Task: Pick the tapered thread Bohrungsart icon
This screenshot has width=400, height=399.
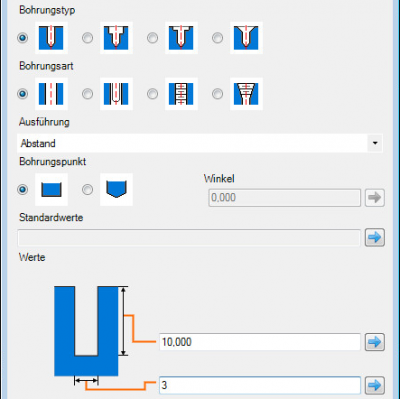Action: click(x=246, y=94)
